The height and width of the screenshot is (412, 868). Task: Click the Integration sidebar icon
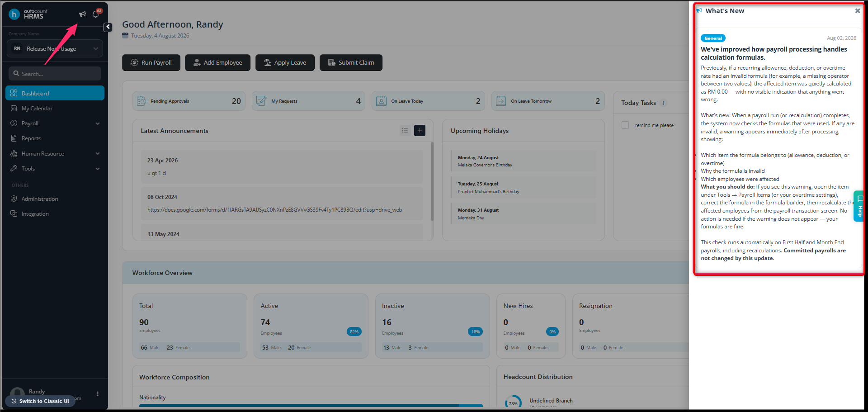tap(14, 213)
